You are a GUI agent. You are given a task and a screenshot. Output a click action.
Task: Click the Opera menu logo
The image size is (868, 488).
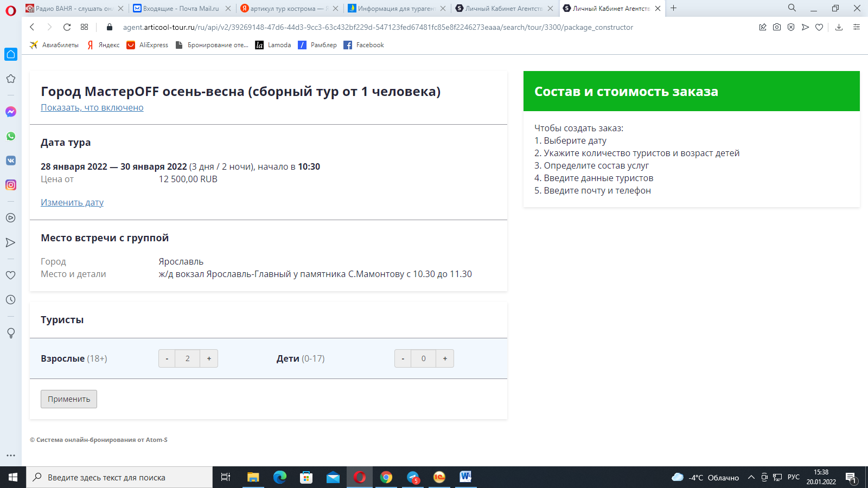pos(11,10)
